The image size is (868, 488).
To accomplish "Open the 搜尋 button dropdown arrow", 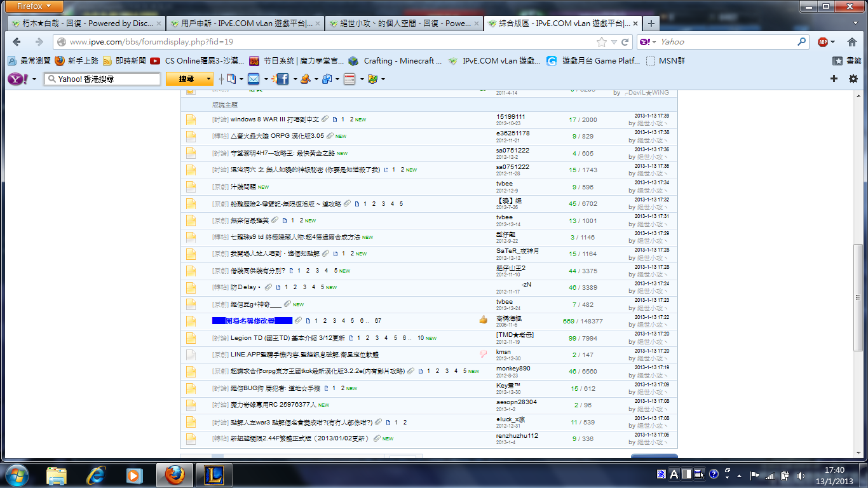I will [x=208, y=79].
